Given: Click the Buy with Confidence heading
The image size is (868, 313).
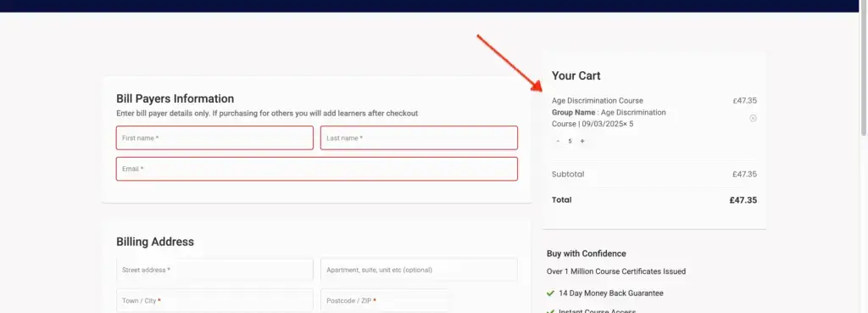Looking at the screenshot, I should 587,254.
